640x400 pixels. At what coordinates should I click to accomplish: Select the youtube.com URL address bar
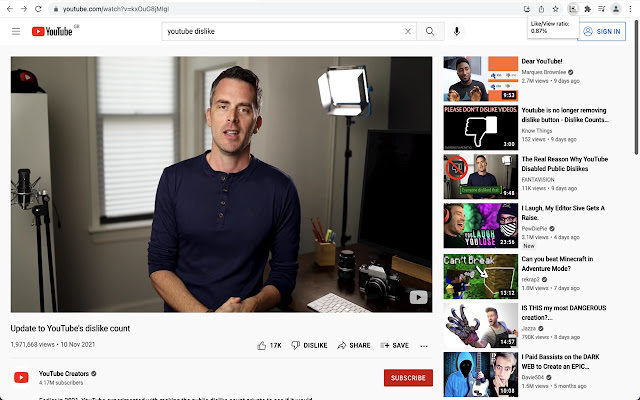point(286,9)
